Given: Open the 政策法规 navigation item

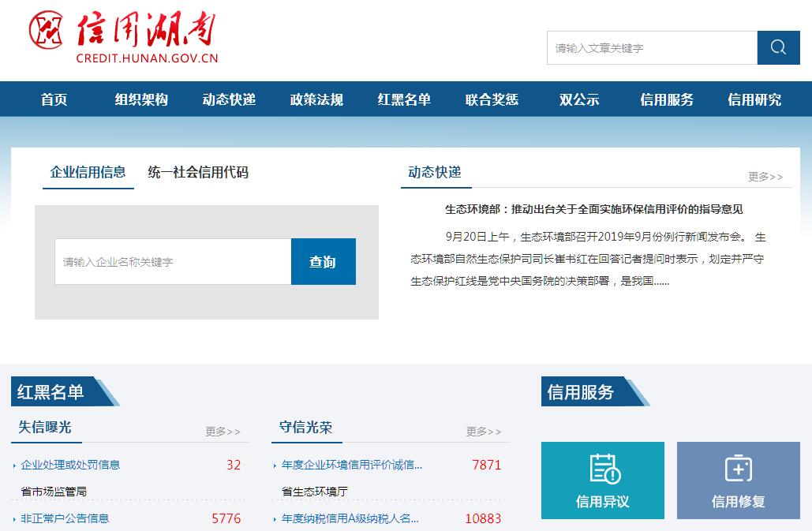Looking at the screenshot, I should point(316,99).
